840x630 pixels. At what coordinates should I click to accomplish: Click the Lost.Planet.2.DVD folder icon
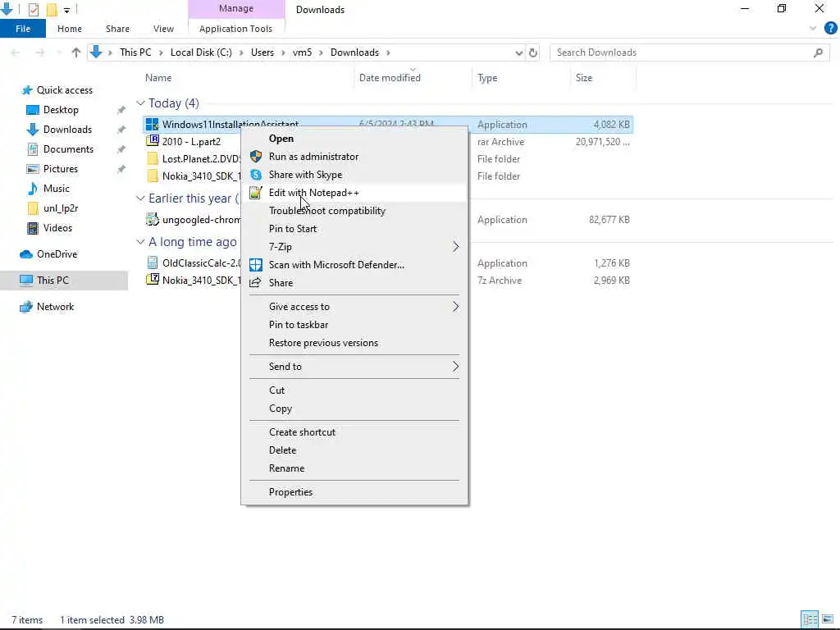point(152,159)
